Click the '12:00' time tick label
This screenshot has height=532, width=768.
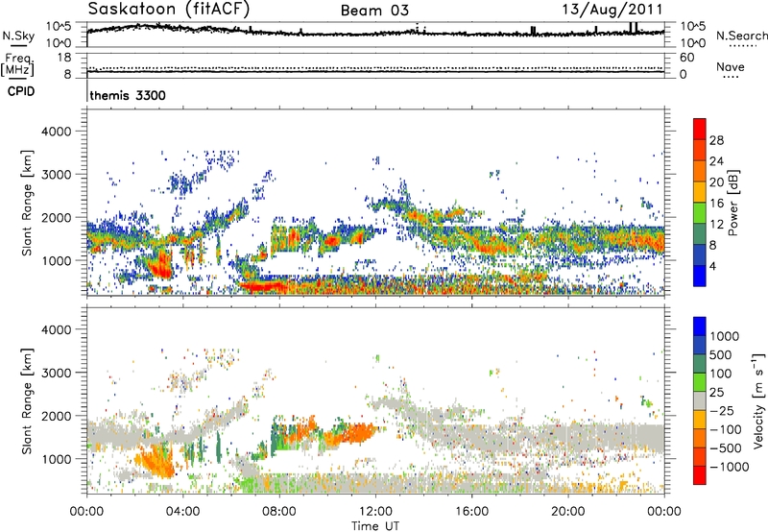[375, 512]
